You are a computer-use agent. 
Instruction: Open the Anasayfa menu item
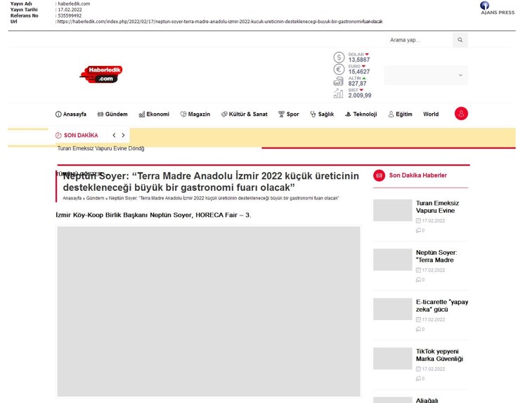(x=70, y=114)
